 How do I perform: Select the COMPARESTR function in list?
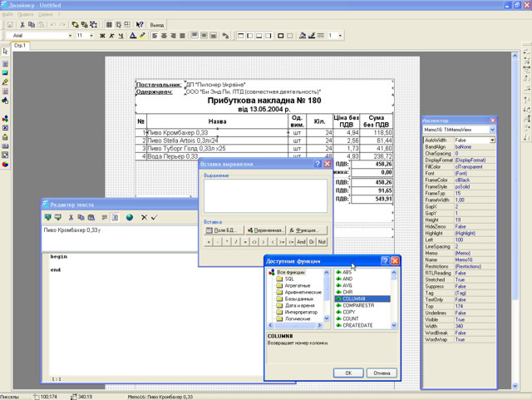coord(357,305)
